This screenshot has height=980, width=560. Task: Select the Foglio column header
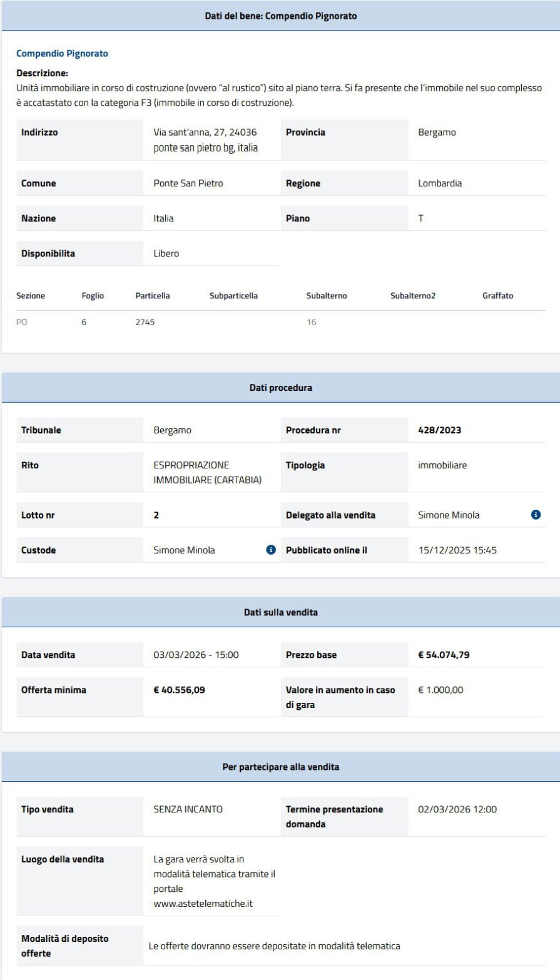tap(93, 296)
